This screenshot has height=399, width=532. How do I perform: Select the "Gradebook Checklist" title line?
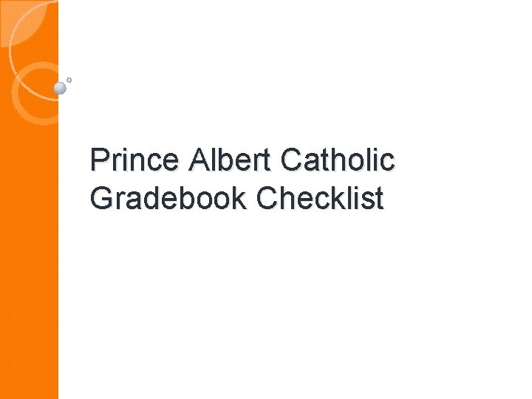coord(236,198)
